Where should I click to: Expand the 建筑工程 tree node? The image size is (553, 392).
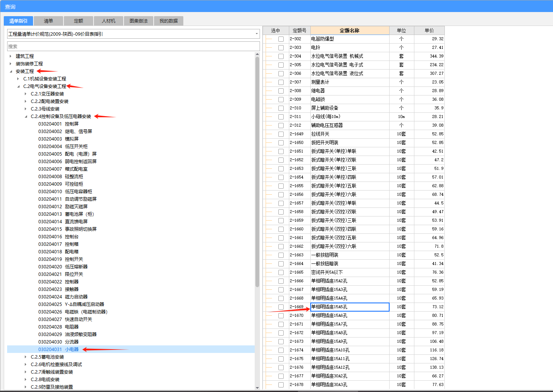coord(11,56)
